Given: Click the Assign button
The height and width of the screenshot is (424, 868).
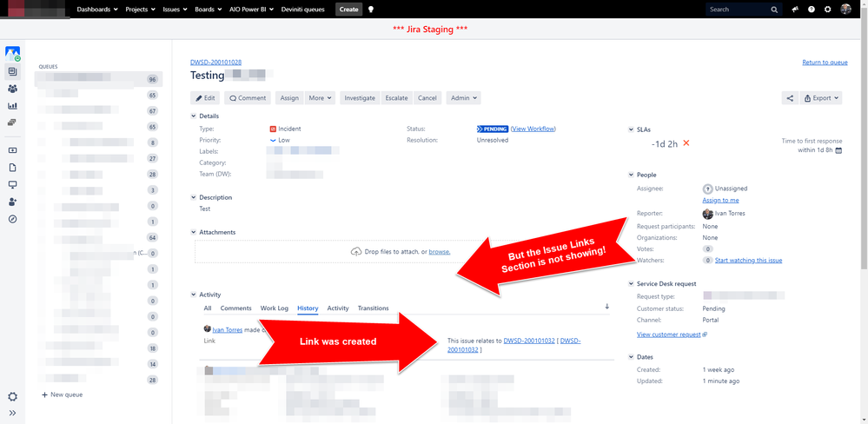Looking at the screenshot, I should coord(289,98).
